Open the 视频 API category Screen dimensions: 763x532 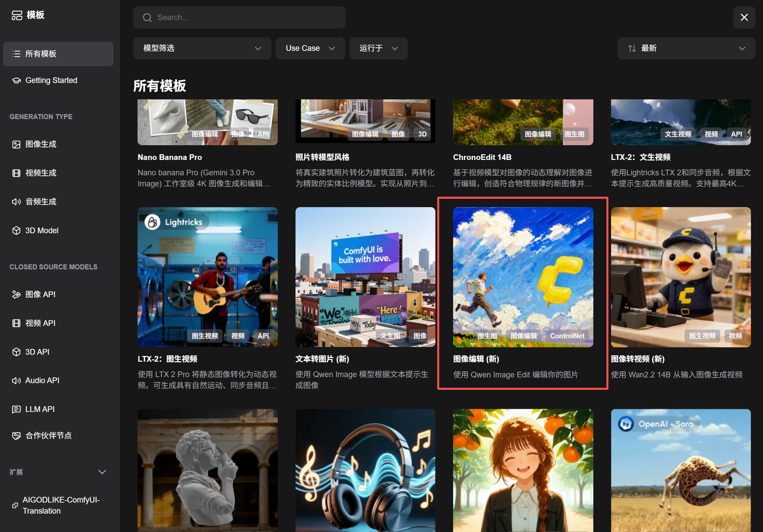[x=40, y=323]
